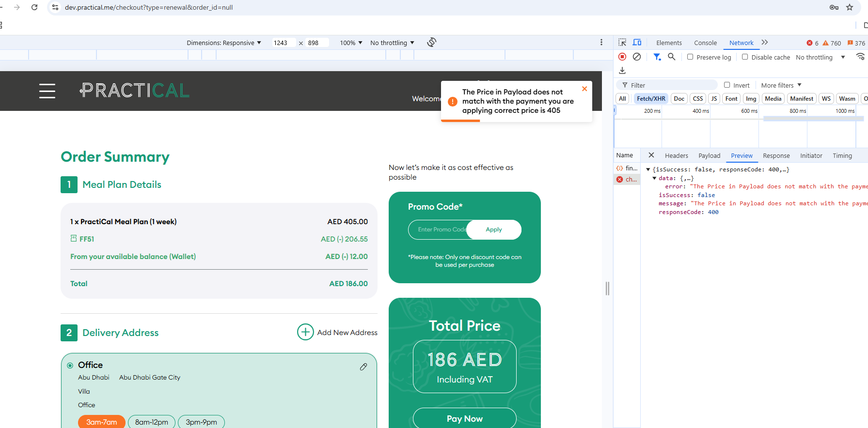
Task: Switch to the Console tab
Action: tap(705, 43)
